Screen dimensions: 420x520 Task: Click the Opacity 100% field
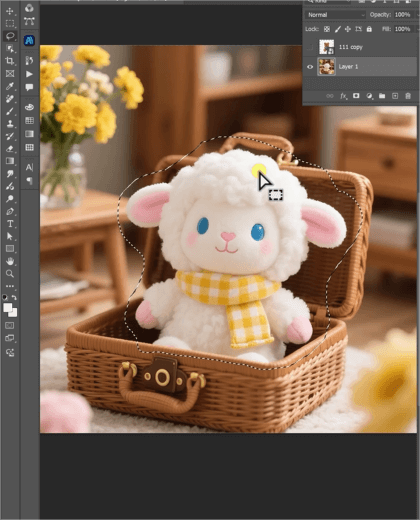pos(403,15)
